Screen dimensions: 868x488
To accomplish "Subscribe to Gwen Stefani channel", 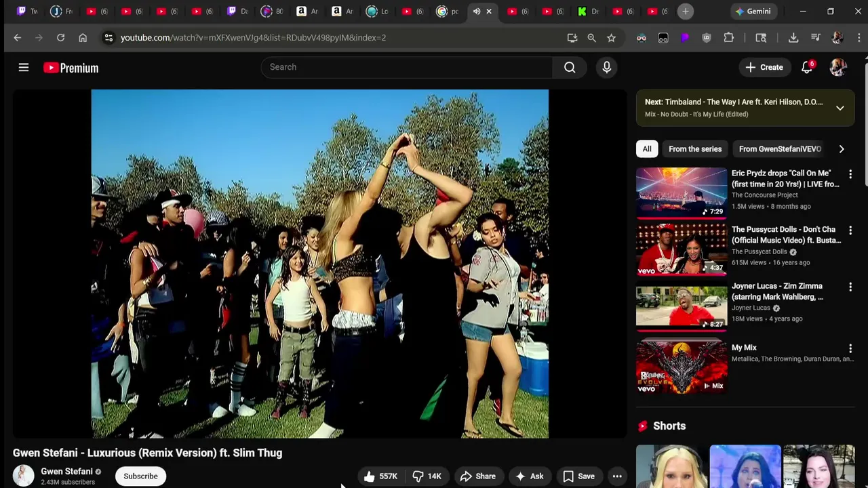I will point(140,476).
